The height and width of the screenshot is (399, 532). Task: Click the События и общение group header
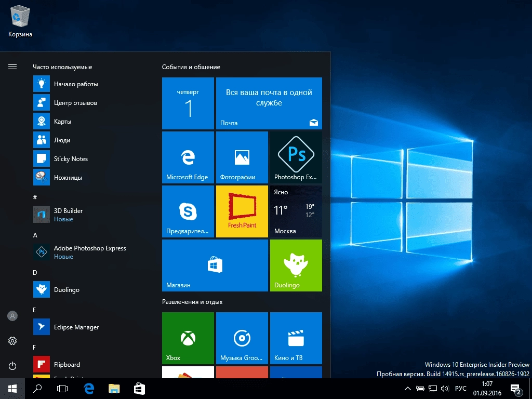coord(191,67)
